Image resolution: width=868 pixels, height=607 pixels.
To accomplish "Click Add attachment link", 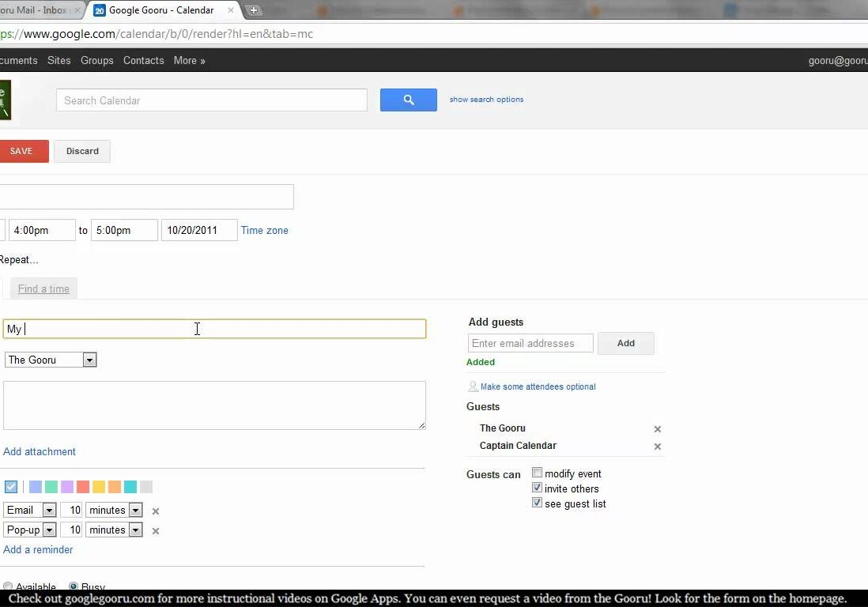I will click(40, 451).
